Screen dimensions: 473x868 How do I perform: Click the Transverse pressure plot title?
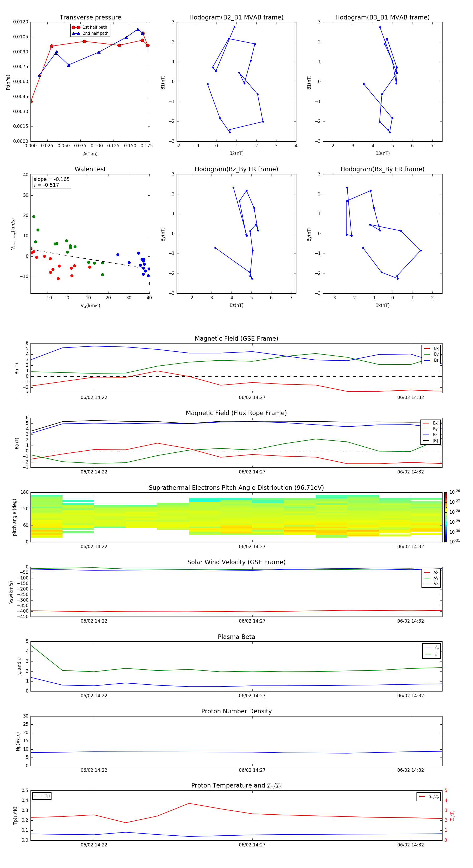(x=90, y=18)
